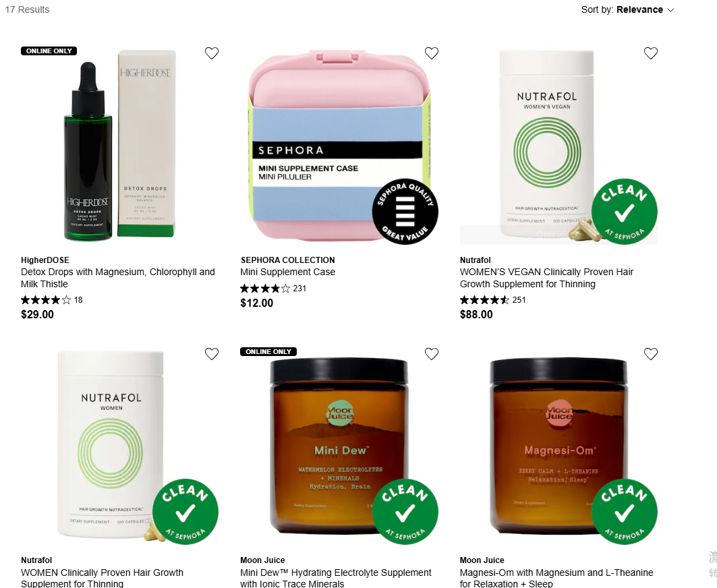This screenshot has height=588, width=717.
Task: Open Detox Drops with Magnesium product link
Action: pos(117,278)
